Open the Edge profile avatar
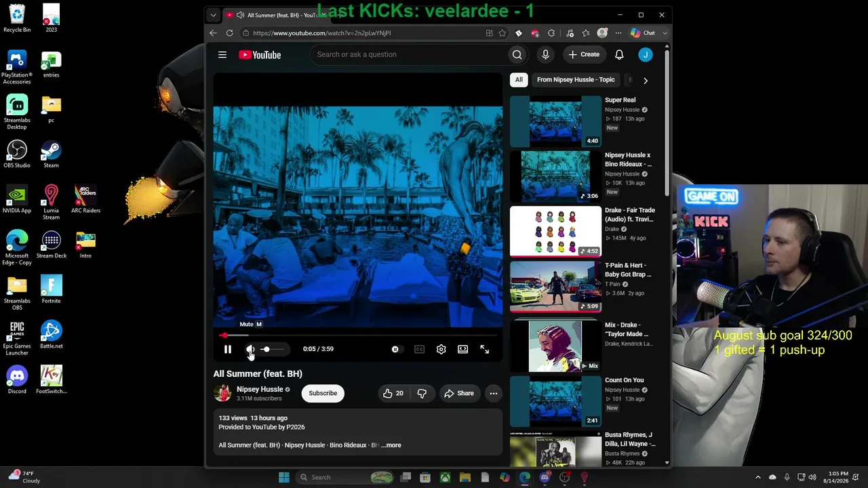 (602, 33)
